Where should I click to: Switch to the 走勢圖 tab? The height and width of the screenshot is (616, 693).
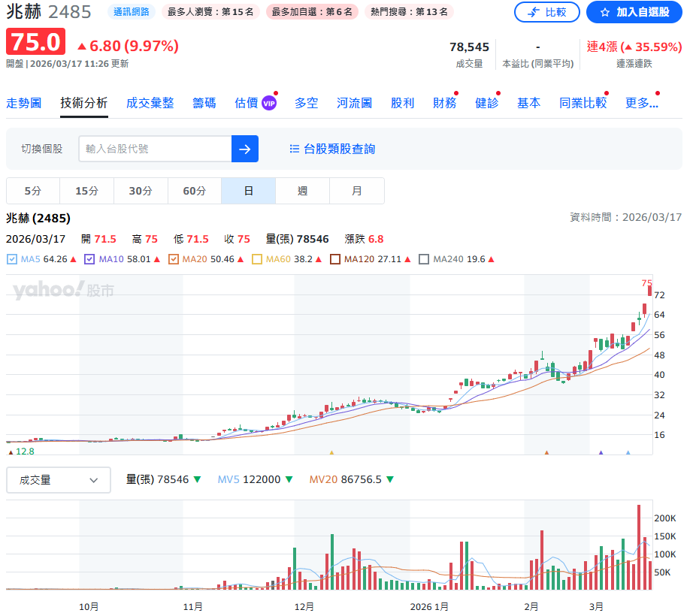pyautogui.click(x=23, y=103)
